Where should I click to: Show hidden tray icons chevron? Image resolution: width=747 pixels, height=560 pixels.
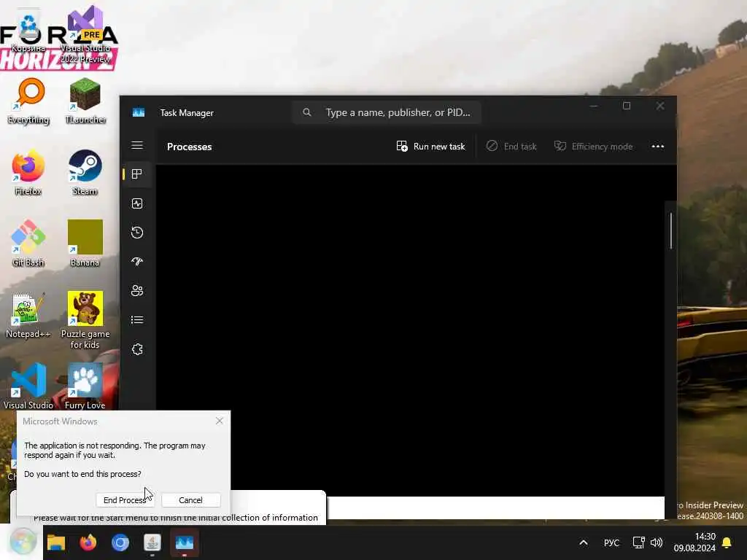point(584,542)
